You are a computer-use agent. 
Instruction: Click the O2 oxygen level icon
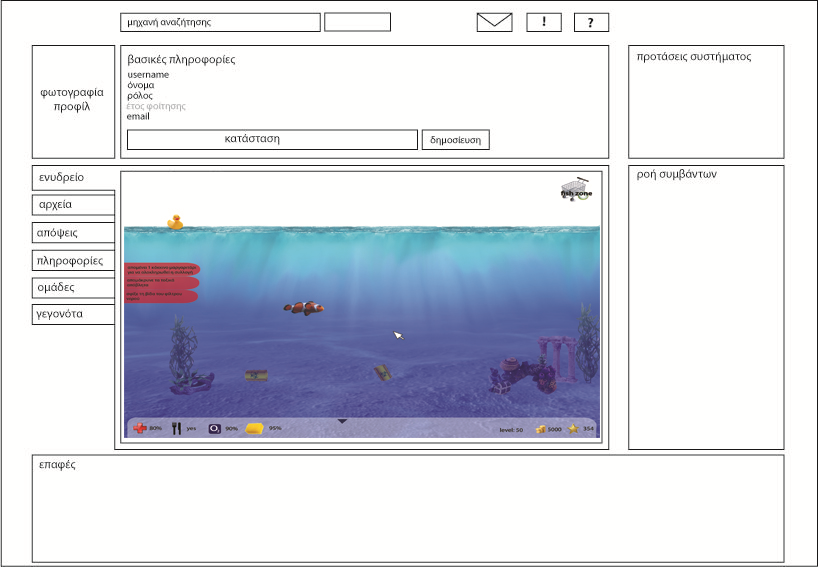coord(215,429)
